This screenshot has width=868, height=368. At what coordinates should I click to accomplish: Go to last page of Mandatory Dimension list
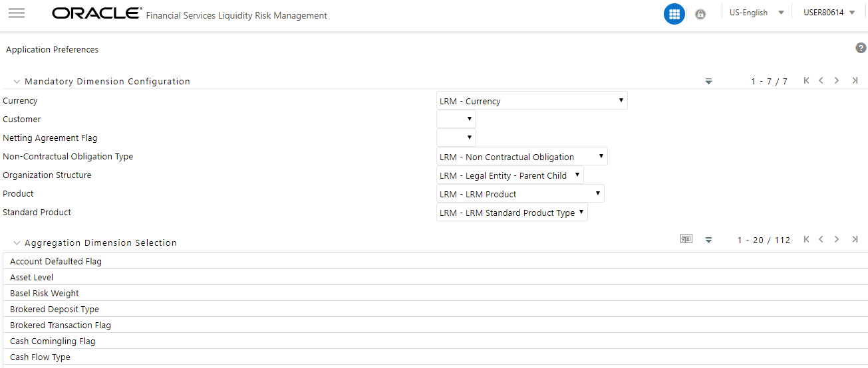coord(855,80)
